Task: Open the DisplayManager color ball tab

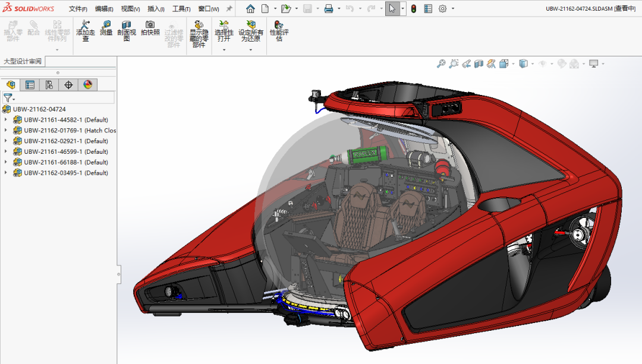Action: point(88,85)
